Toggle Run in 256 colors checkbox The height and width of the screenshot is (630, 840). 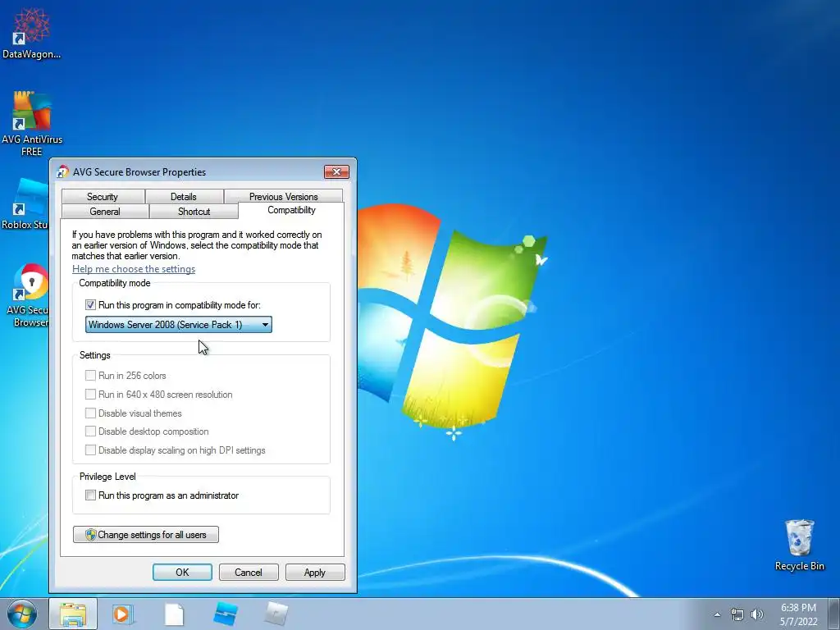point(90,376)
